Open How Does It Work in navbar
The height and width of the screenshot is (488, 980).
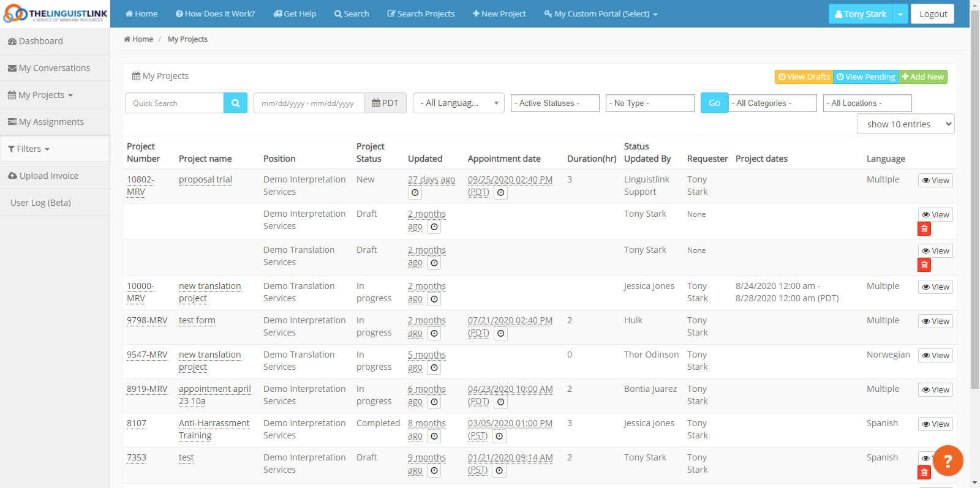pyautogui.click(x=215, y=13)
